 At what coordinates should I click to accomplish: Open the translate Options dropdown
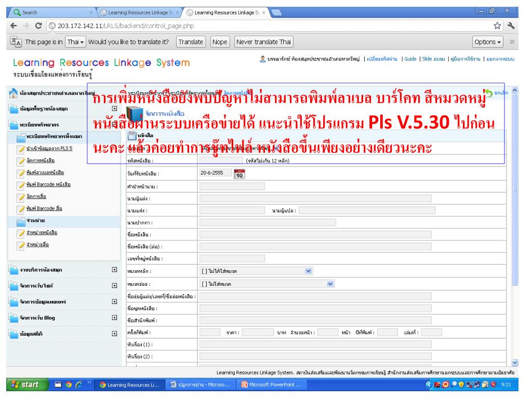pos(487,42)
